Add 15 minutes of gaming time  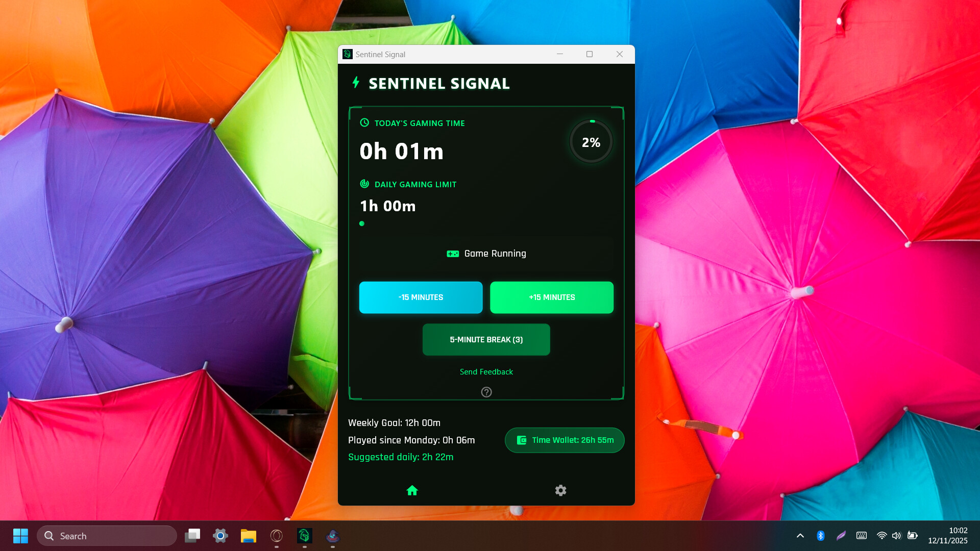tap(552, 297)
